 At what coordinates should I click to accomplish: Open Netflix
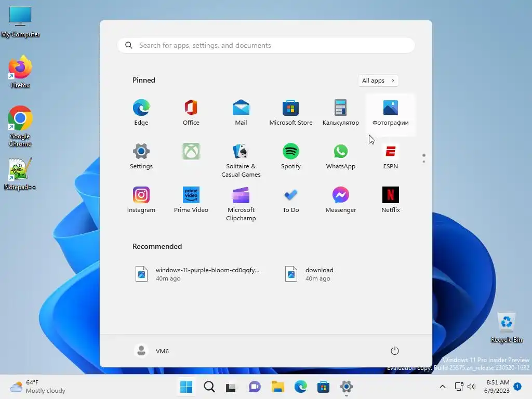[x=391, y=199]
